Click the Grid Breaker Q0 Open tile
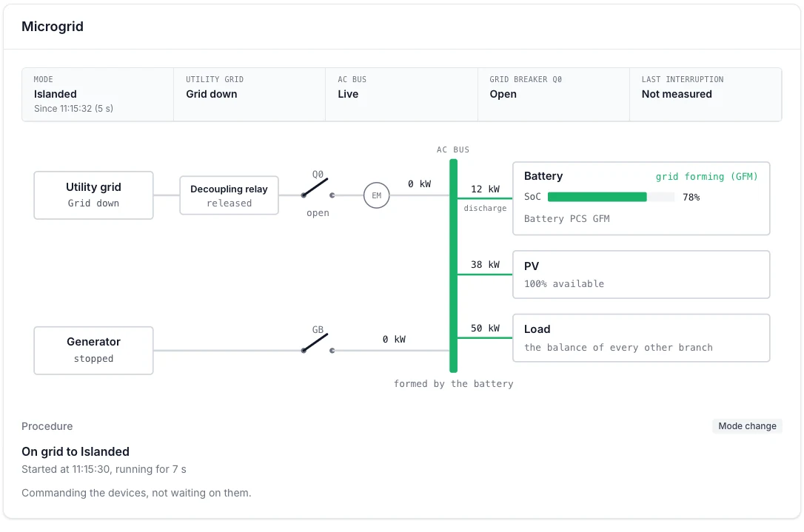The image size is (804, 532). (553, 94)
